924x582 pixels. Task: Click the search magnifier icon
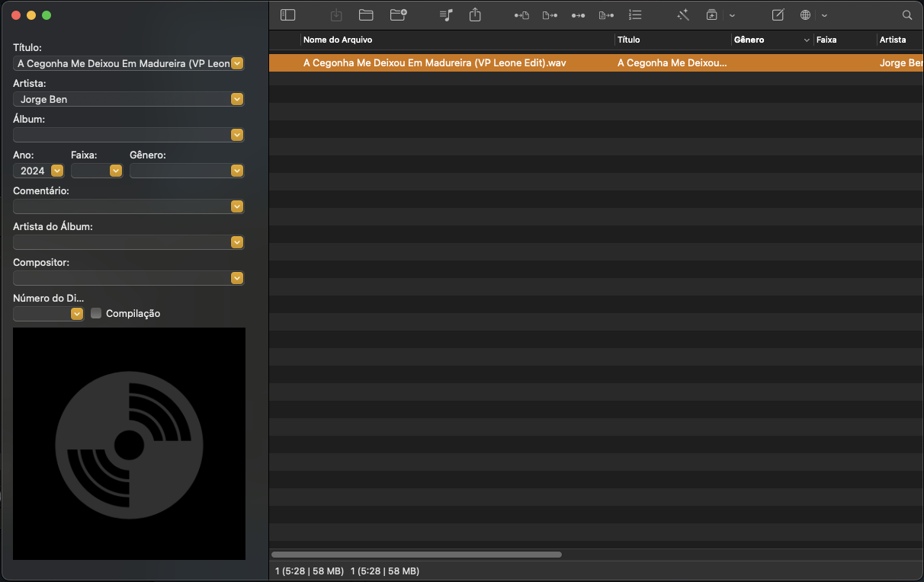point(907,14)
